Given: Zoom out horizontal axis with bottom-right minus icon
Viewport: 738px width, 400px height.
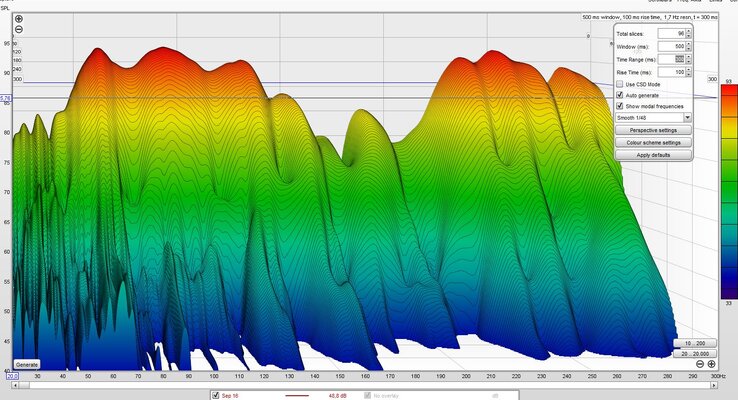Looking at the screenshot, I should coord(700,364).
